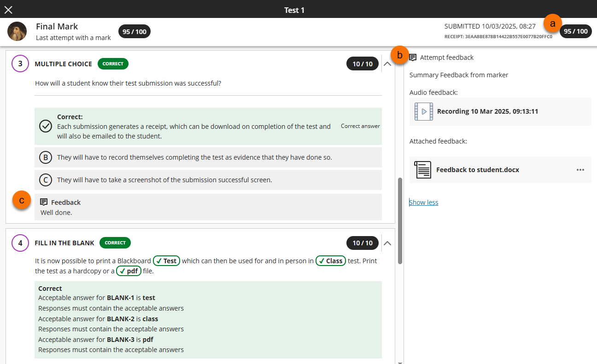The height and width of the screenshot is (364, 597).
Task: Select answer option B radio circle
Action: point(45,157)
